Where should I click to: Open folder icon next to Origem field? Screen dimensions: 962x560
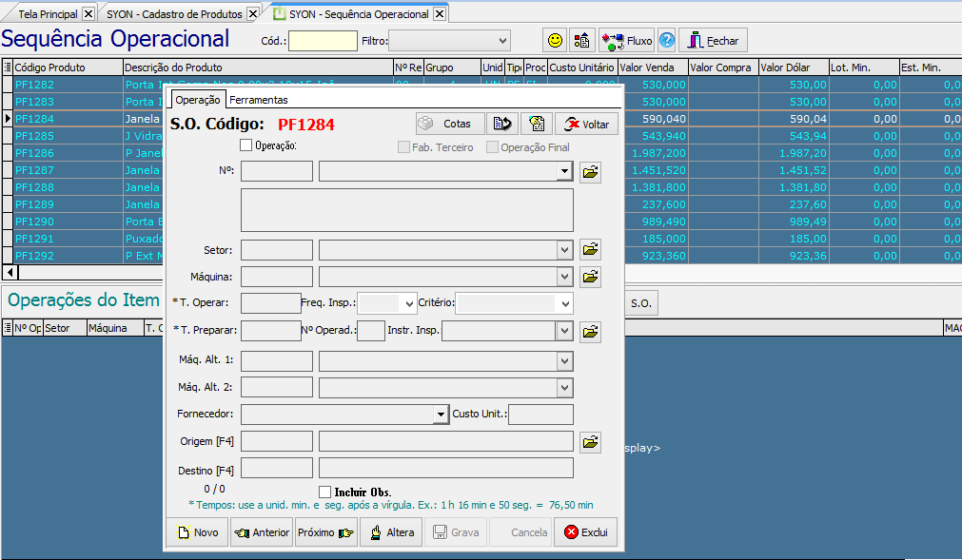pos(590,442)
